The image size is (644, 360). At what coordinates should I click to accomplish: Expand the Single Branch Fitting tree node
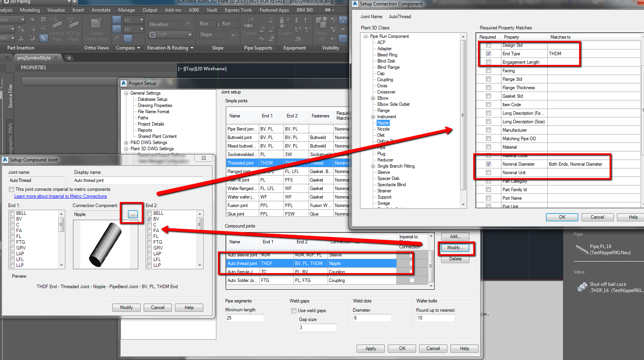tap(373, 166)
